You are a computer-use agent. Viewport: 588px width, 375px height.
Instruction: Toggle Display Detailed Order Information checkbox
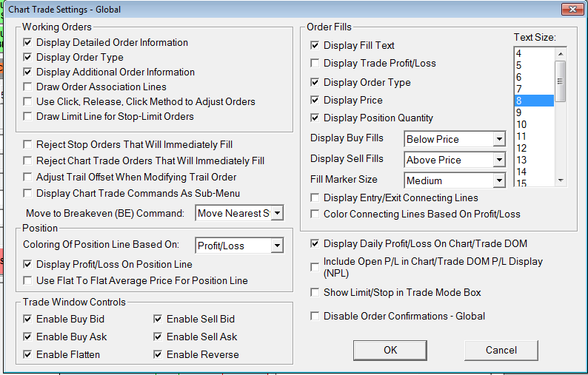coord(28,43)
